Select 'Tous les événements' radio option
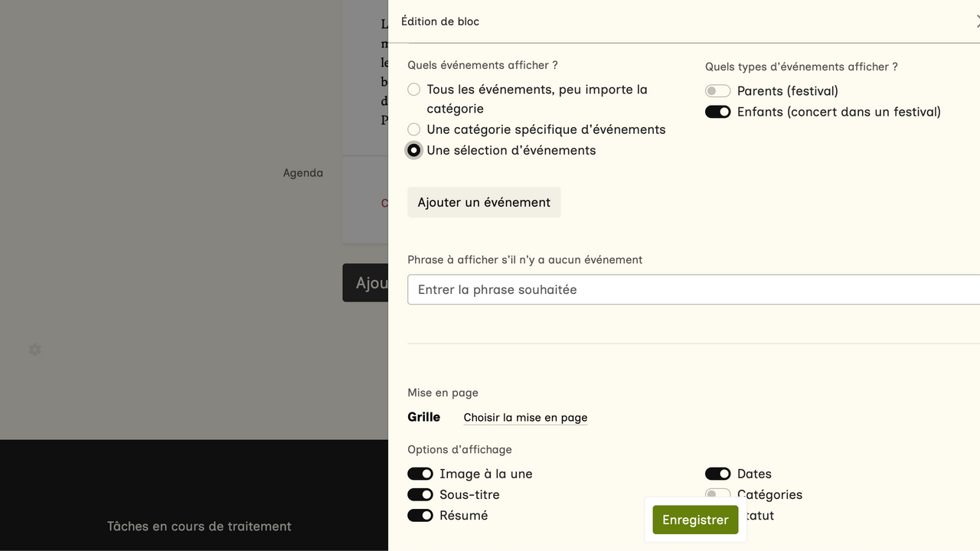 point(414,90)
